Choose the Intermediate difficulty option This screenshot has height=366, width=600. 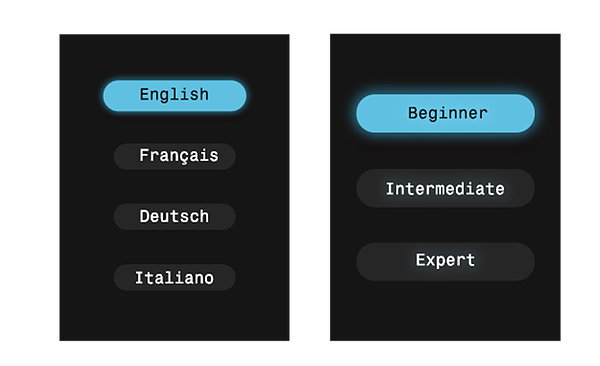point(445,188)
